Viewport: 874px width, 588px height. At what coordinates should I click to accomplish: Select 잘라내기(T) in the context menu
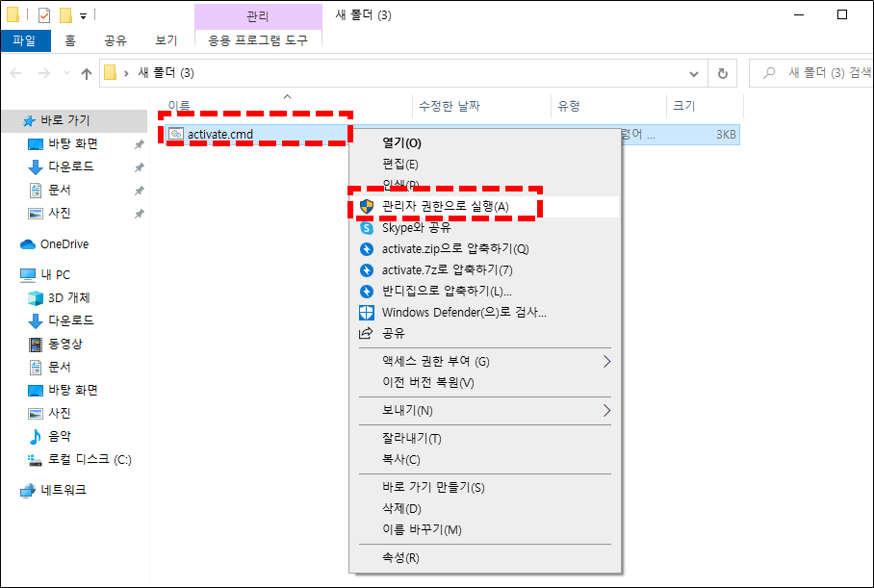[484, 438]
